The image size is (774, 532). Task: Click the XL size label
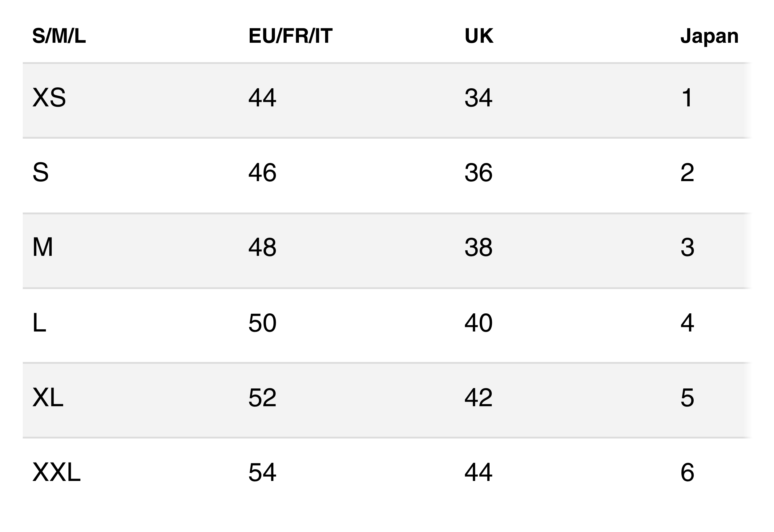click(x=48, y=397)
